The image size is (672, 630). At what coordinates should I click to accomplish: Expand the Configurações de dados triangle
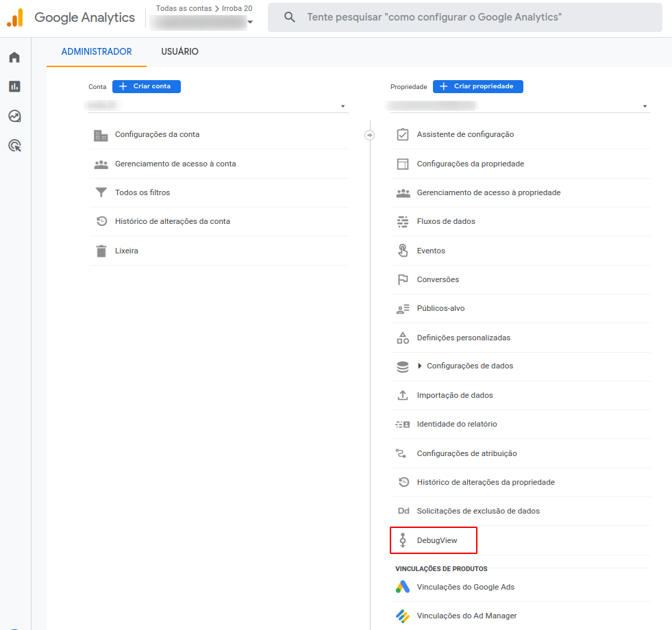419,366
